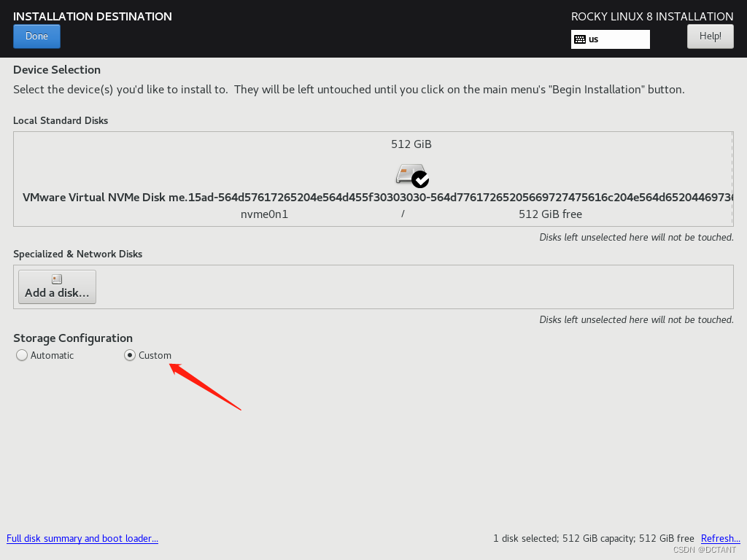Click the VMware Virtual NVMe Disk name
This screenshot has width=747, height=560.
377,197
